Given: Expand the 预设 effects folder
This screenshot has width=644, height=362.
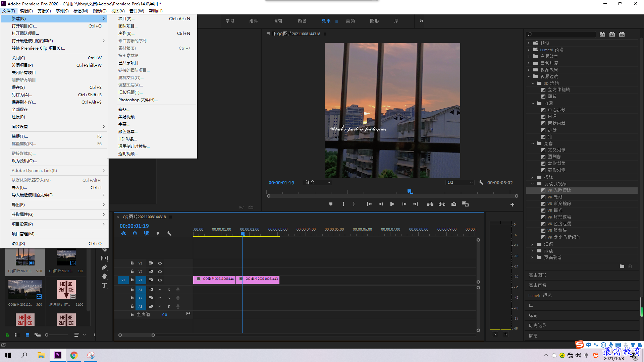Looking at the screenshot, I should point(529,43).
